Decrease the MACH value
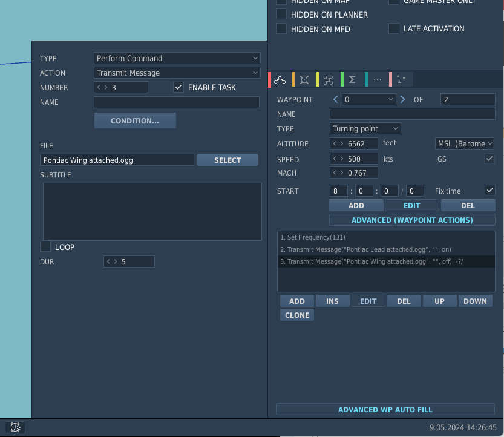The width and height of the screenshot is (504, 437). tap(335, 172)
